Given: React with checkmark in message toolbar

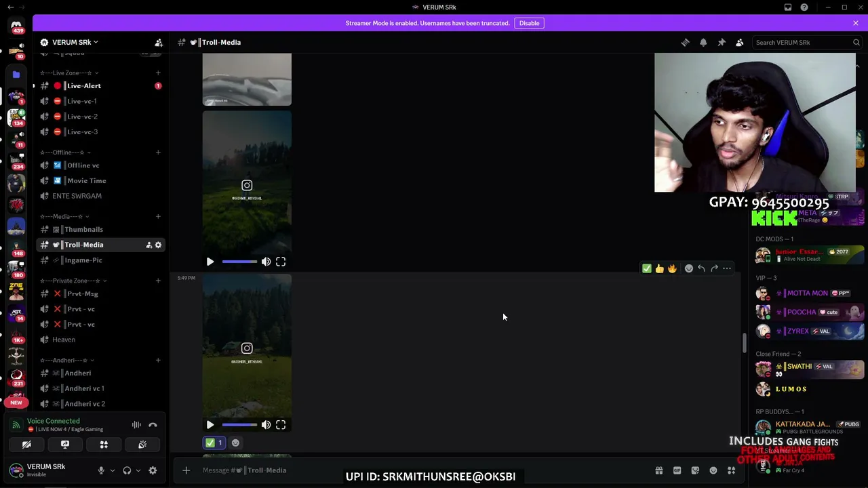Looking at the screenshot, I should pyautogui.click(x=647, y=268).
